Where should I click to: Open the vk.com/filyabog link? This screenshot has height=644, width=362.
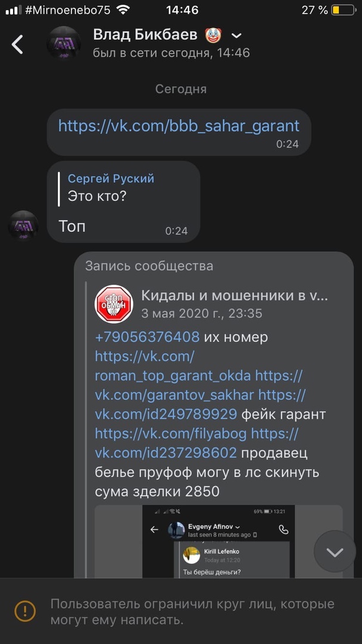pos(172,434)
